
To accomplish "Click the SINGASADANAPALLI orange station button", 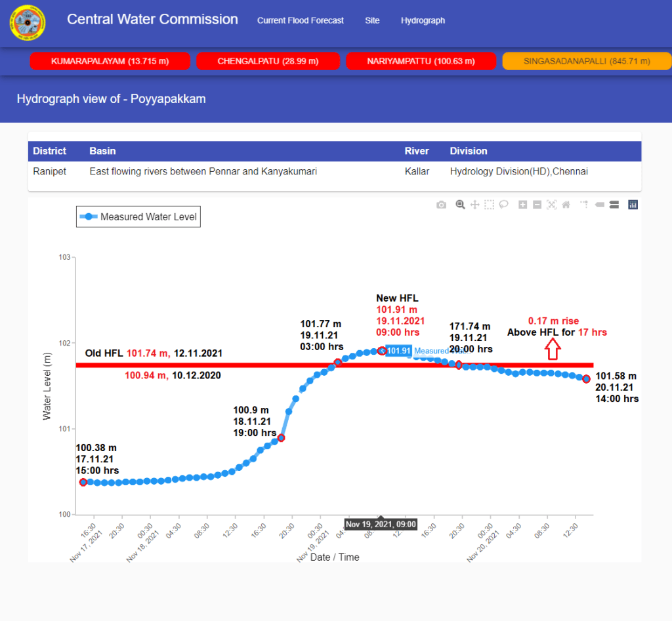I will 587,61.
